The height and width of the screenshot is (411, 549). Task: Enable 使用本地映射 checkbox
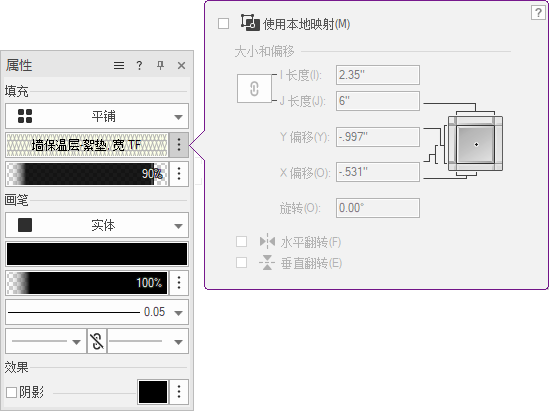[223, 24]
